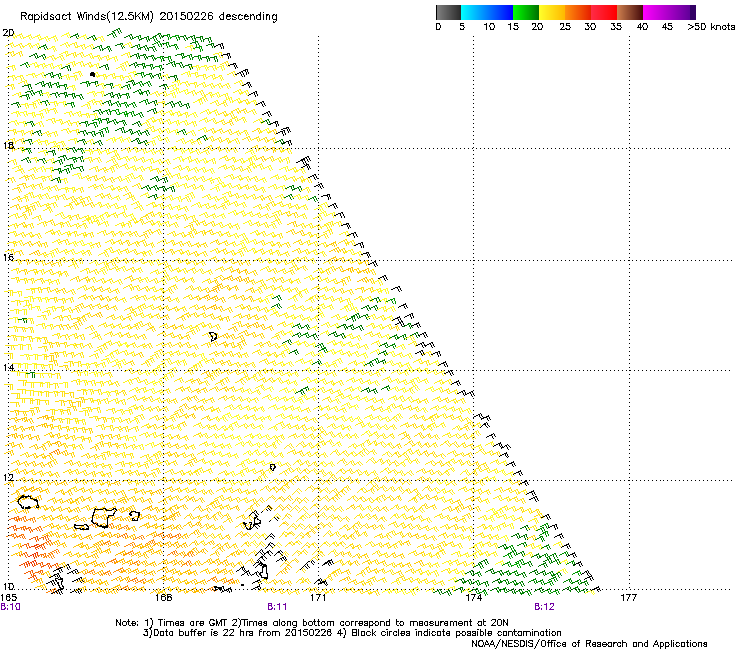Click the orange 25-30 knots legend swatch

(578, 12)
